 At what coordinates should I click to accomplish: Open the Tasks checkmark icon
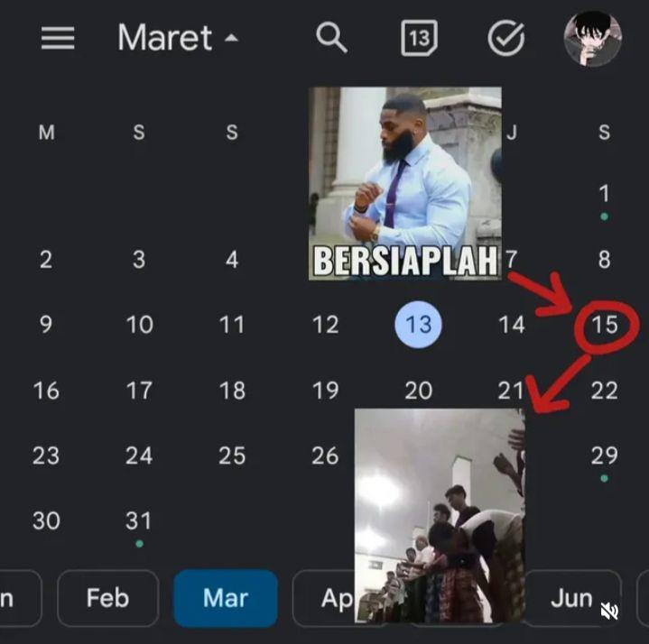click(x=506, y=38)
